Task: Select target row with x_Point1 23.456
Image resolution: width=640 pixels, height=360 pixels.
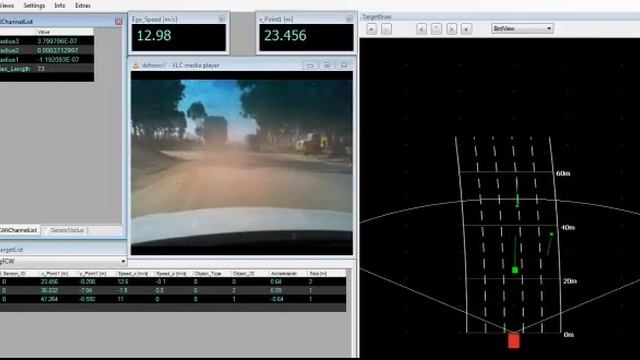Action: click(173, 282)
